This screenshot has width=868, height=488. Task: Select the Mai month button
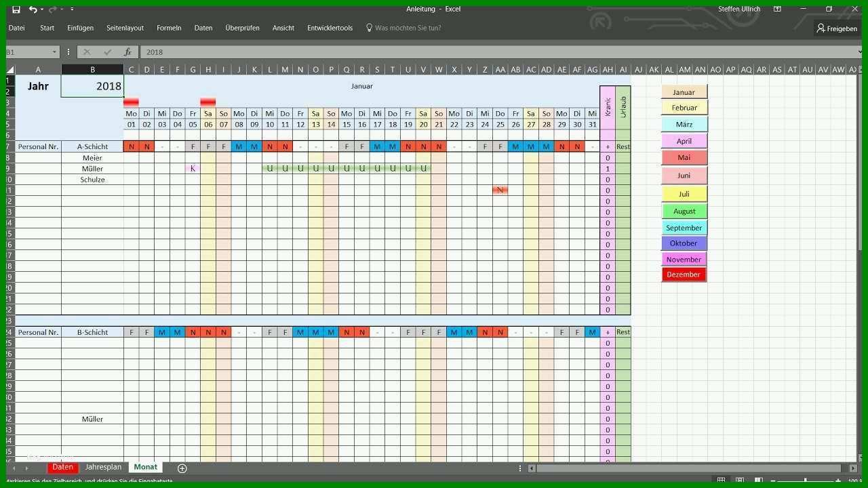[684, 157]
